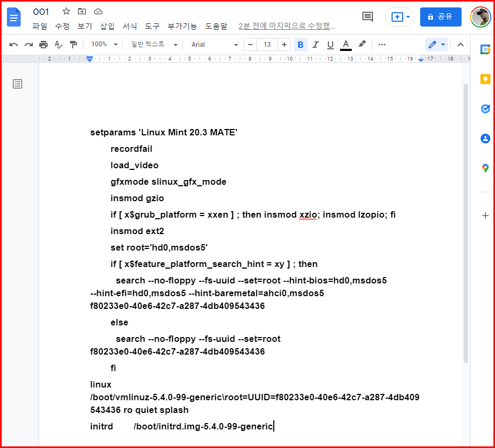Open the Contacts side panel
Screen dimensions: 495x448
[x=485, y=139]
